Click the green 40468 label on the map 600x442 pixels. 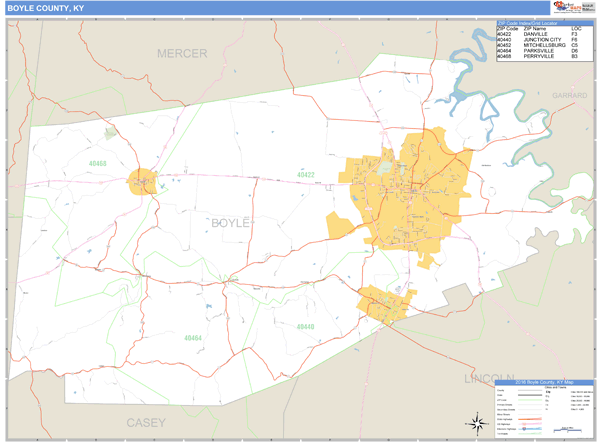click(x=98, y=163)
